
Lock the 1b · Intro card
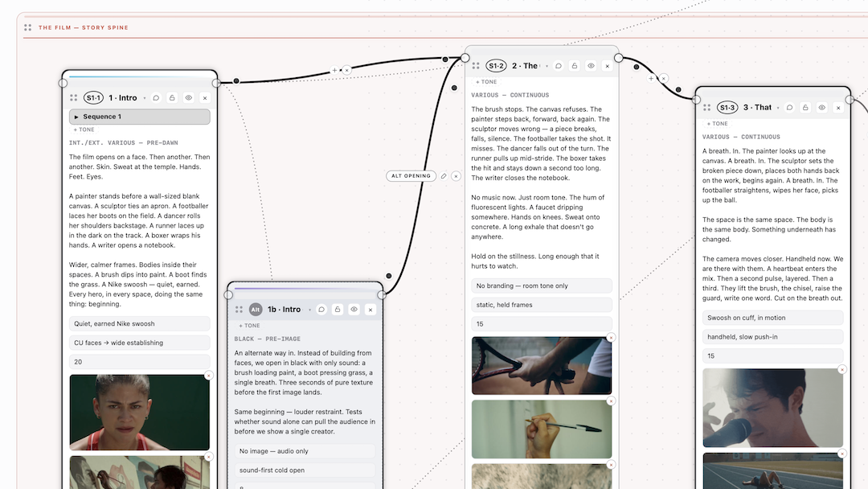(x=337, y=310)
